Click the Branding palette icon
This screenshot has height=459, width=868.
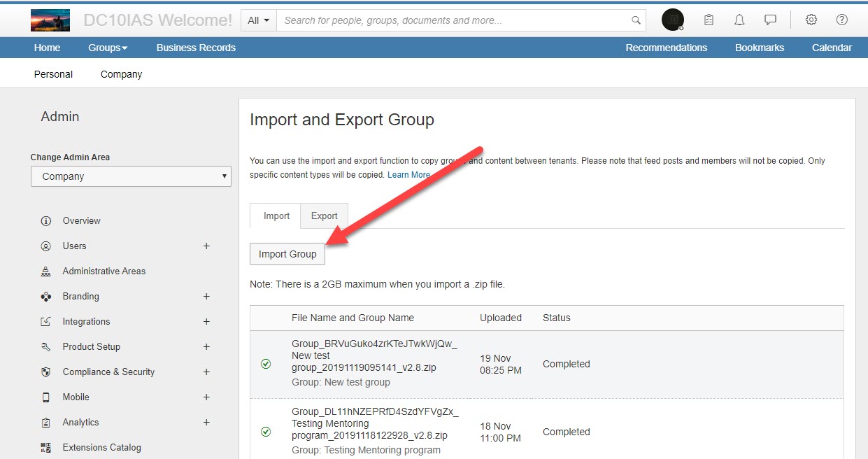[46, 297]
